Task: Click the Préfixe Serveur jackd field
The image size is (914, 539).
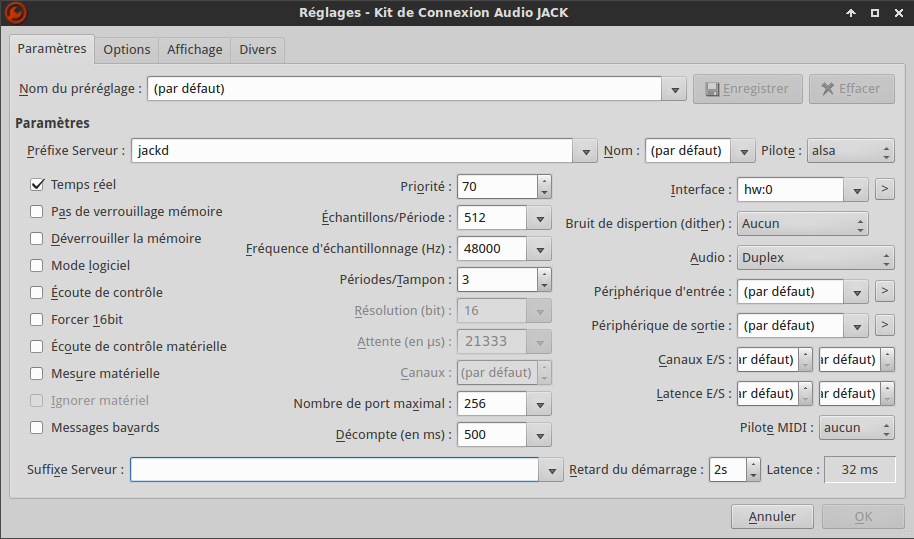Action: click(352, 151)
